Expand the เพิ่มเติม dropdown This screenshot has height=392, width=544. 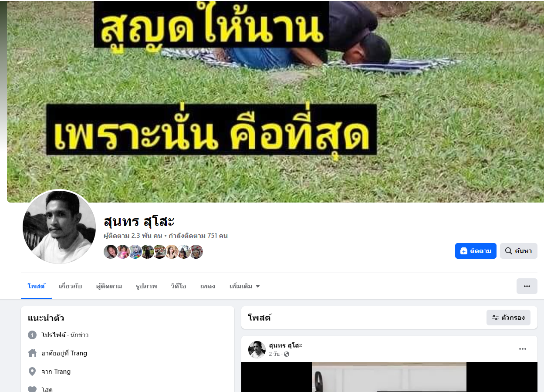click(244, 286)
